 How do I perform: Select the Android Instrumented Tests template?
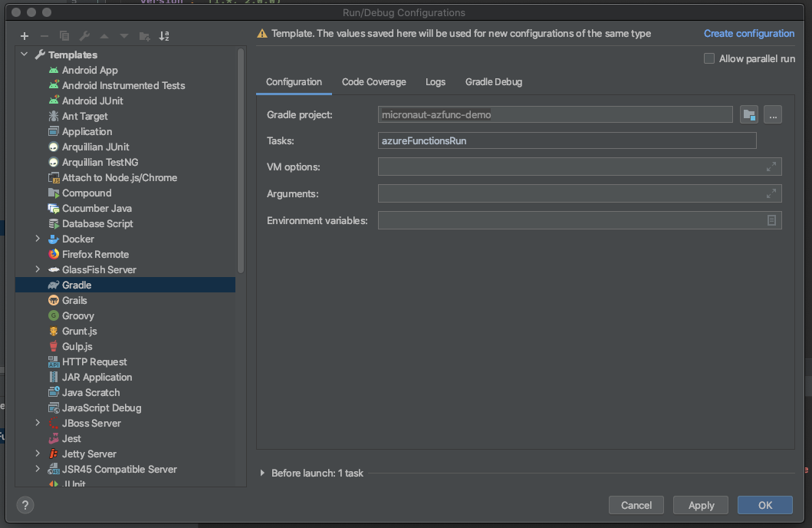(123, 85)
